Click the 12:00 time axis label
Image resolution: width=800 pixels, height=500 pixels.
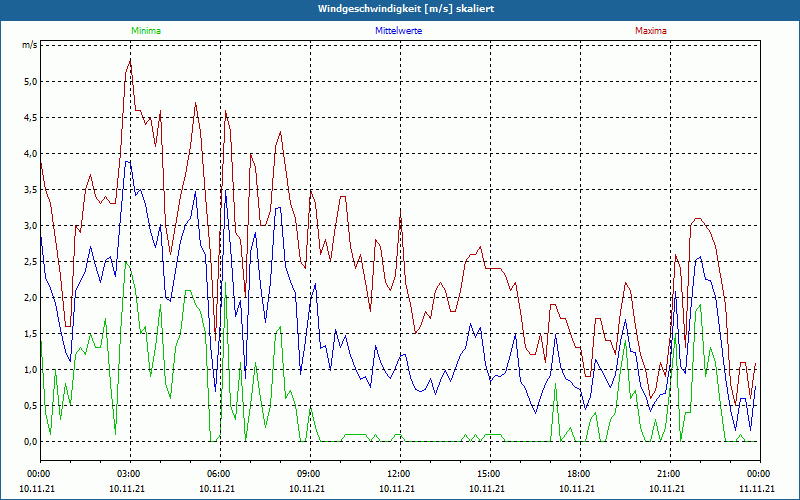(x=397, y=474)
